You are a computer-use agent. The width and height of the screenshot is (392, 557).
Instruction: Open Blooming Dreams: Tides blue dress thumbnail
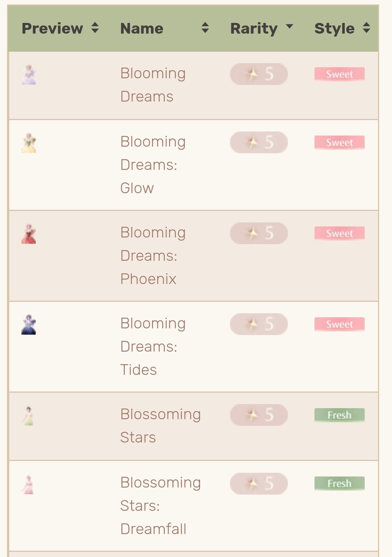(x=29, y=325)
